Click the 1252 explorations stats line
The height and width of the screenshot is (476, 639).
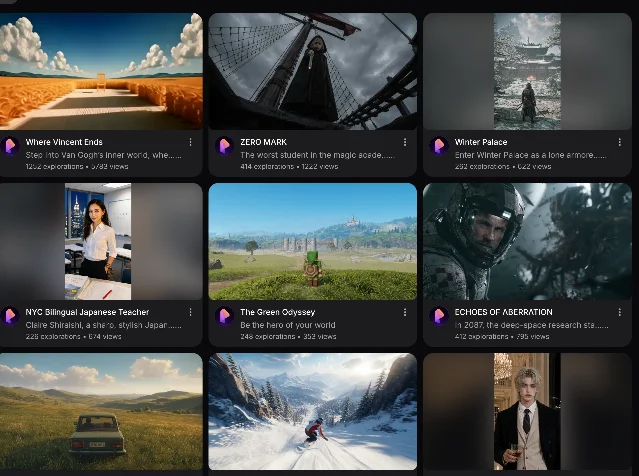click(x=77, y=166)
